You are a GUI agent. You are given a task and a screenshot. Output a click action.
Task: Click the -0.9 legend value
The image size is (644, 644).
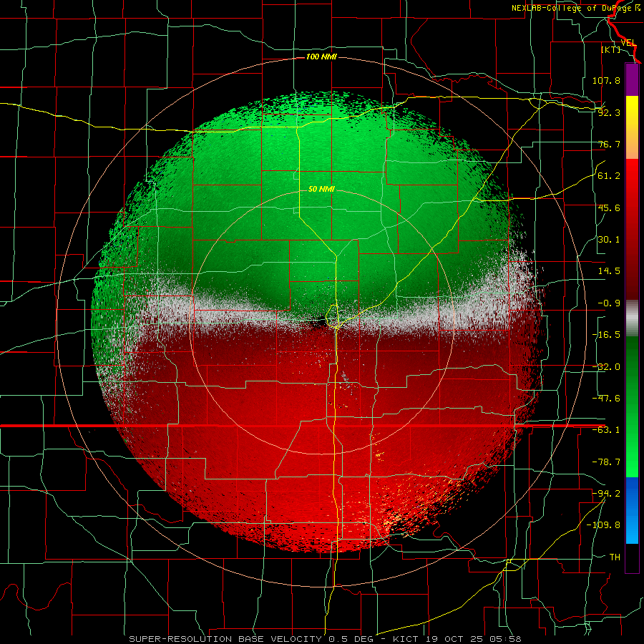609,303
